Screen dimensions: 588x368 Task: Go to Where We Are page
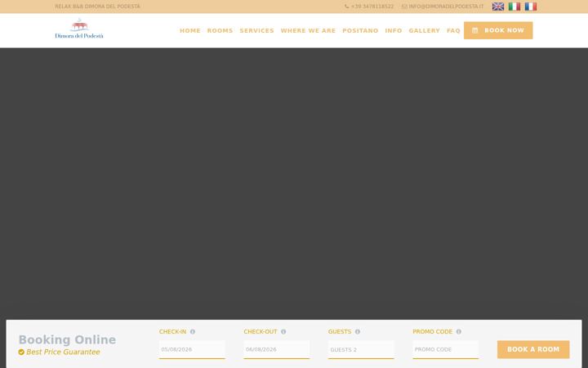(x=308, y=30)
